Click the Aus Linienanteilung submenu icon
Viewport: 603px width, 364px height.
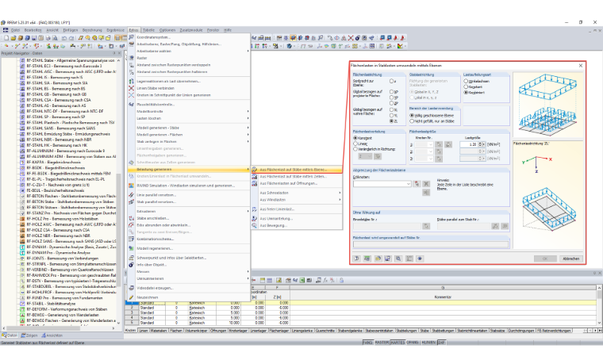pyautogui.click(x=254, y=218)
